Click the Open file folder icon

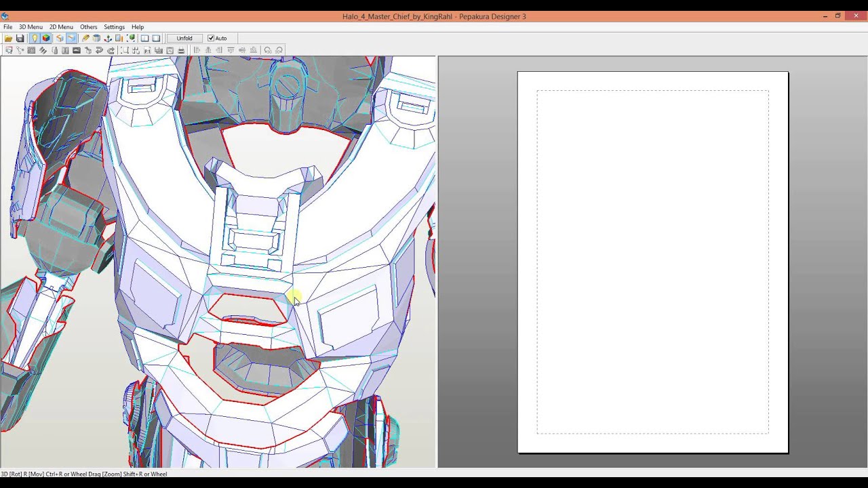coord(8,39)
